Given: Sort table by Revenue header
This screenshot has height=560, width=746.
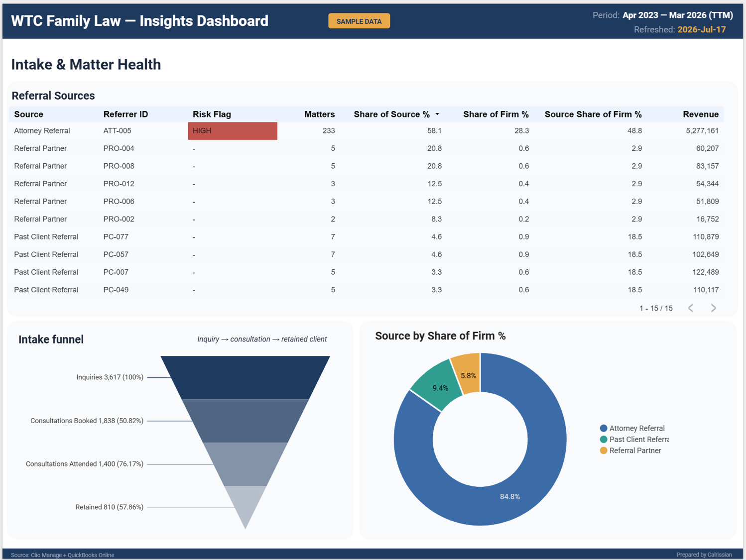Looking at the screenshot, I should coord(701,114).
